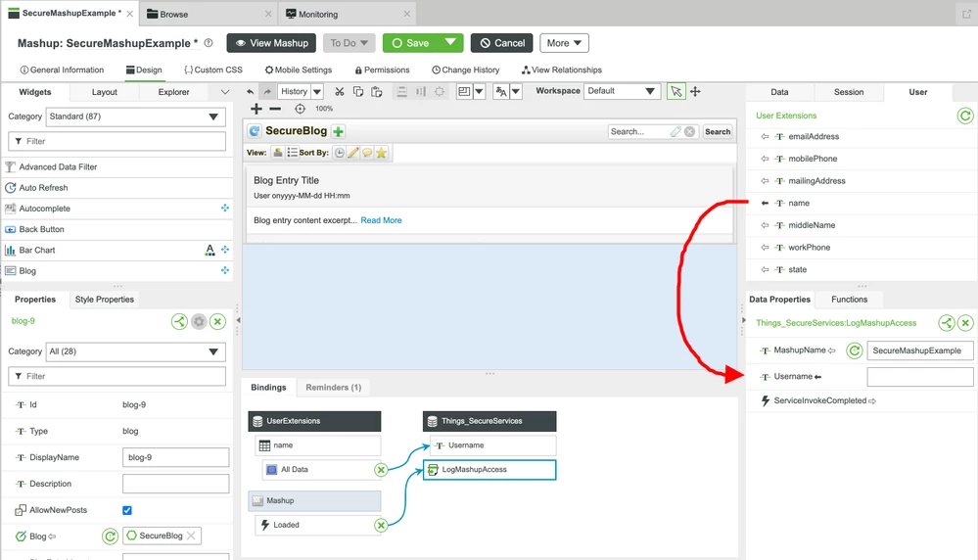Open the More dropdown menu
Viewport: 978px width, 560px height.
click(x=564, y=43)
